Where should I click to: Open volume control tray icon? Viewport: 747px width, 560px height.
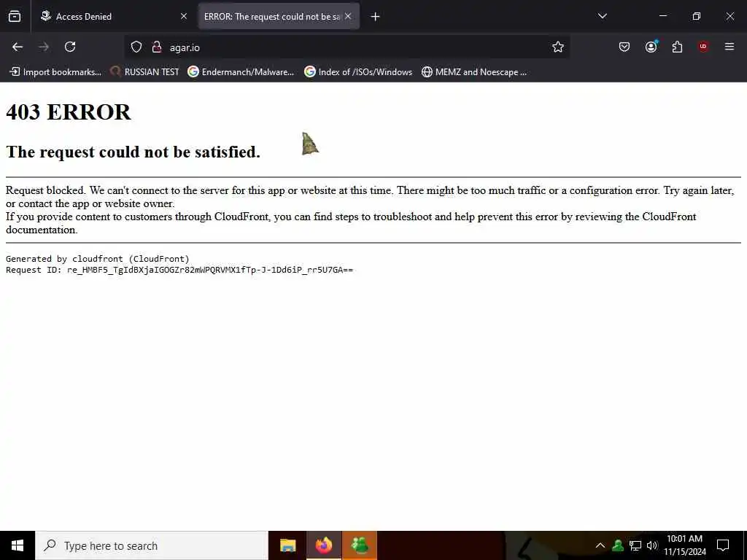pos(652,545)
